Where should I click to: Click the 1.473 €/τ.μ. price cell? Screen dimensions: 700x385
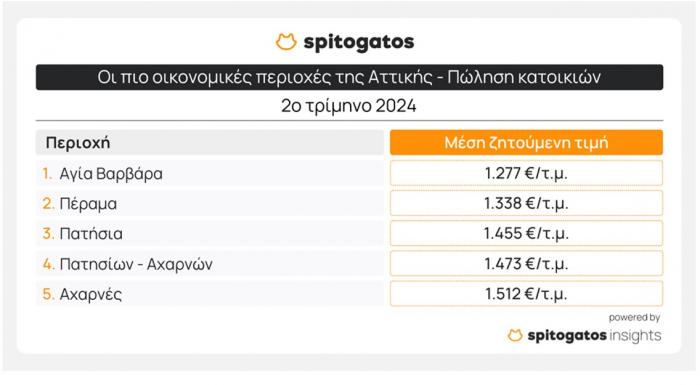(526, 264)
